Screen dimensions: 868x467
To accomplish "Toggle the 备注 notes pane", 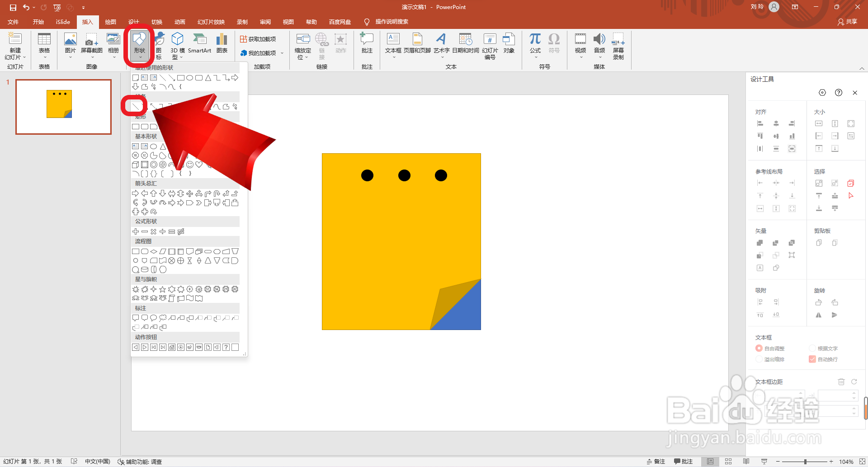I will [656, 462].
